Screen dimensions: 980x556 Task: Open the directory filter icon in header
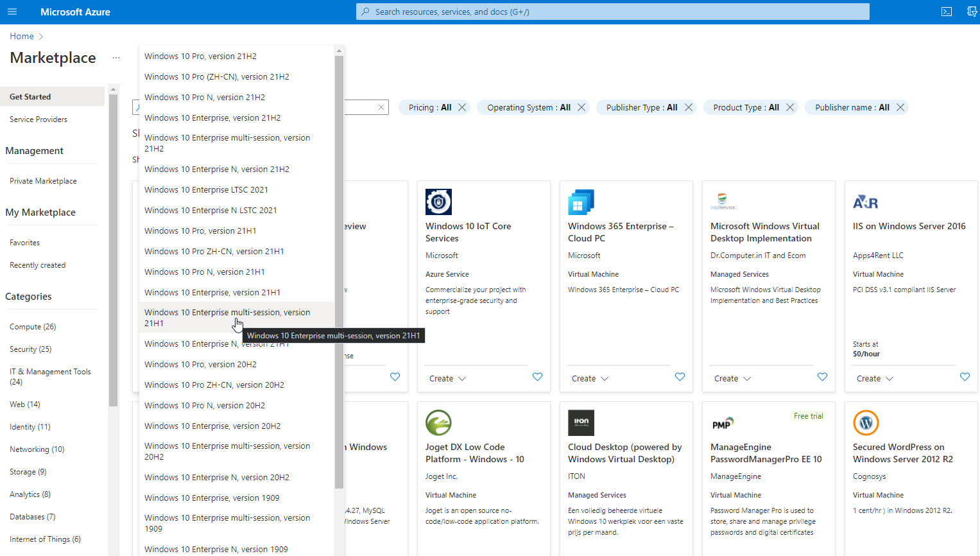[x=972, y=12]
